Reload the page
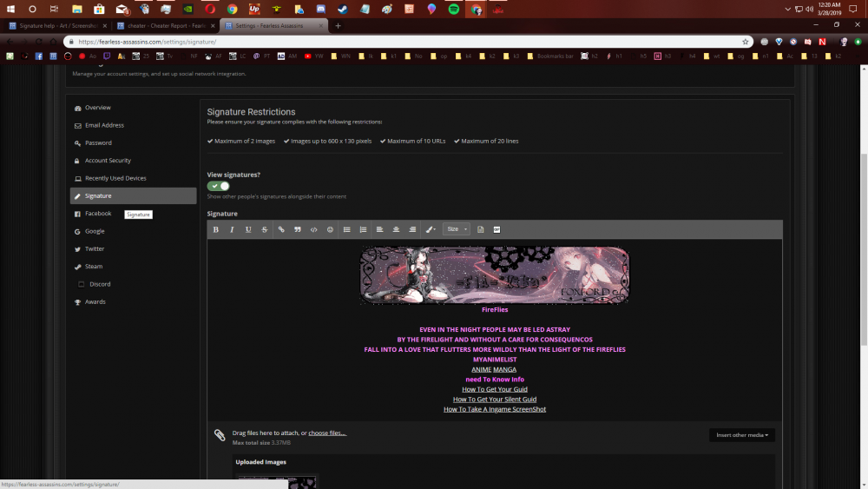868x489 pixels. [x=39, y=42]
